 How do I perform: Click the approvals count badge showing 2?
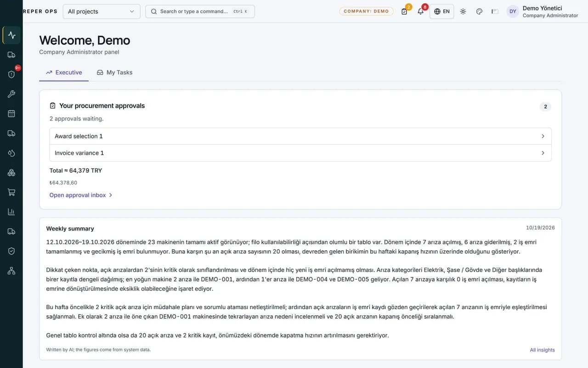545,107
